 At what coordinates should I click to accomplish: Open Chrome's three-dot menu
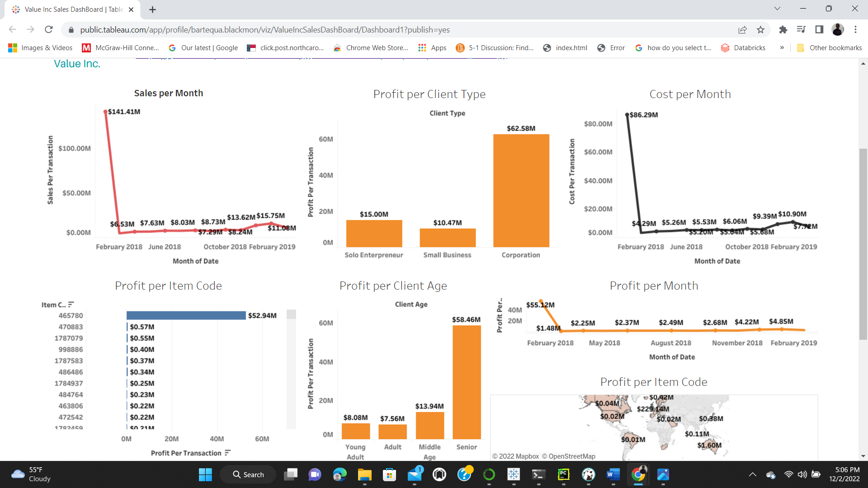click(855, 30)
